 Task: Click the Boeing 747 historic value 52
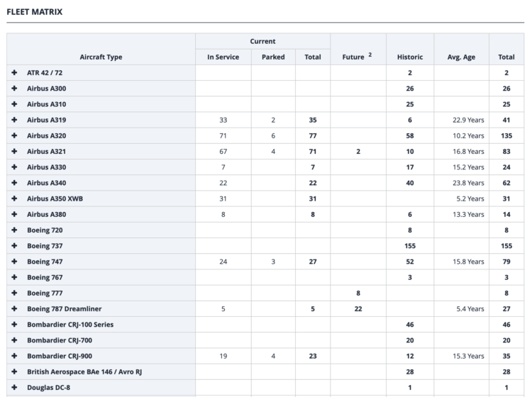tap(410, 262)
